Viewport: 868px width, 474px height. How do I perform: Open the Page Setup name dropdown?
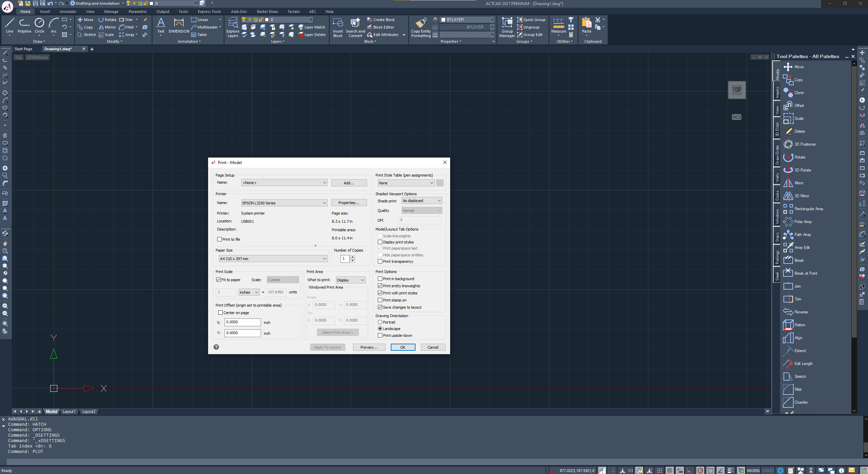[x=284, y=183]
